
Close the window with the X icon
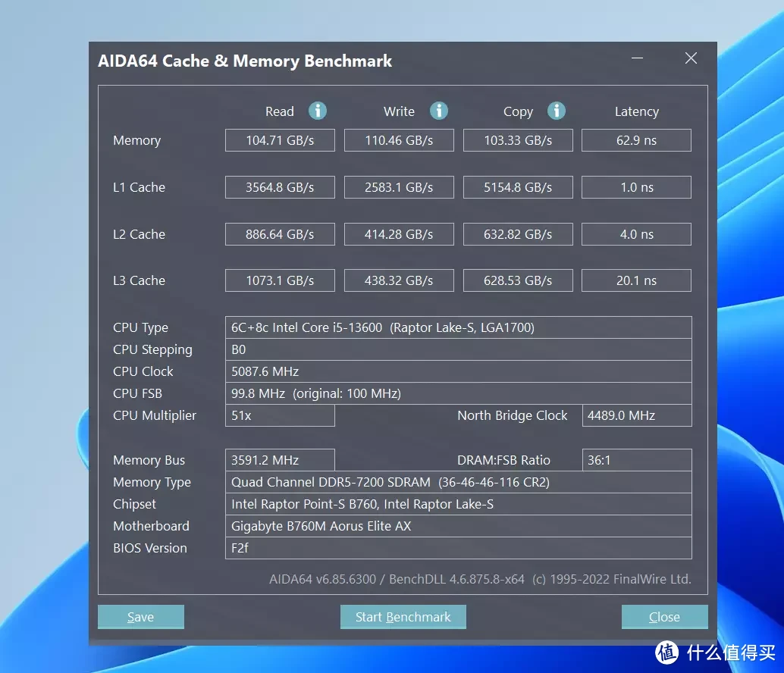pos(691,58)
